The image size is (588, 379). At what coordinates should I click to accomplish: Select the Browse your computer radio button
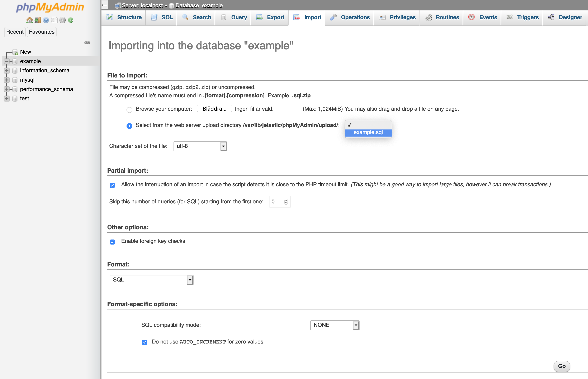[x=129, y=110]
